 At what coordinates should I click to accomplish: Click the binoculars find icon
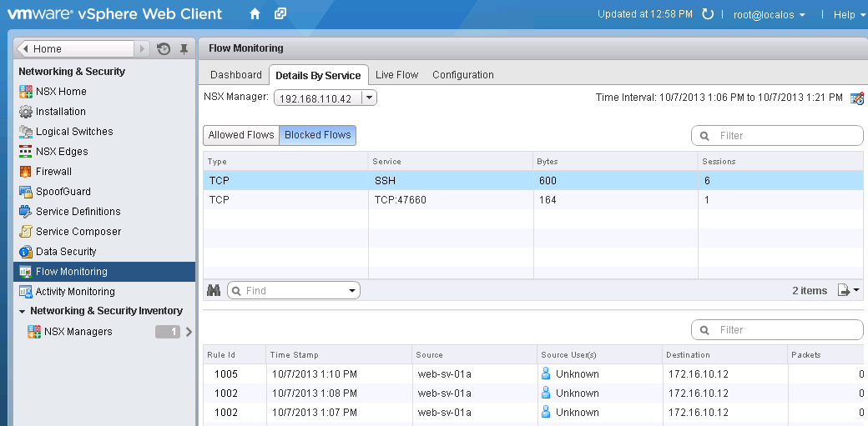[214, 290]
